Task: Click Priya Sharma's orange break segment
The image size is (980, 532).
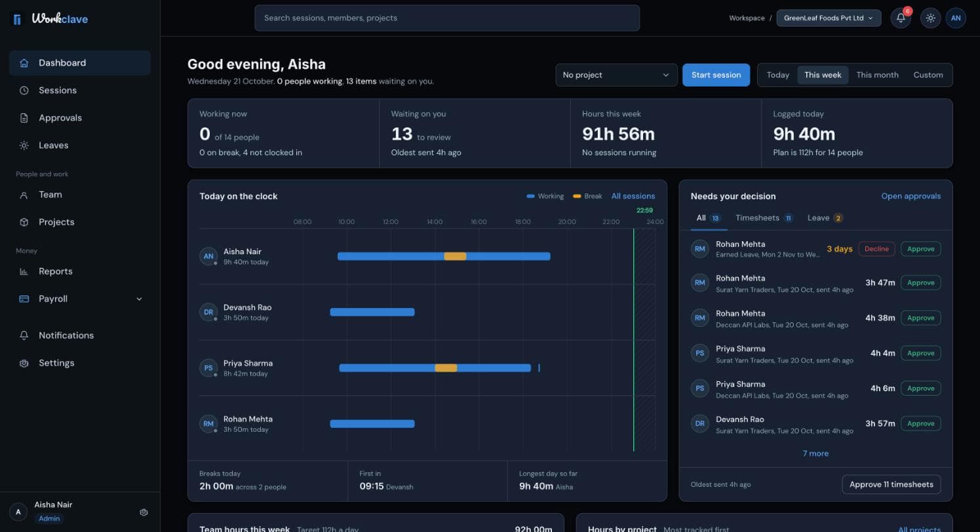Action: [446, 368]
